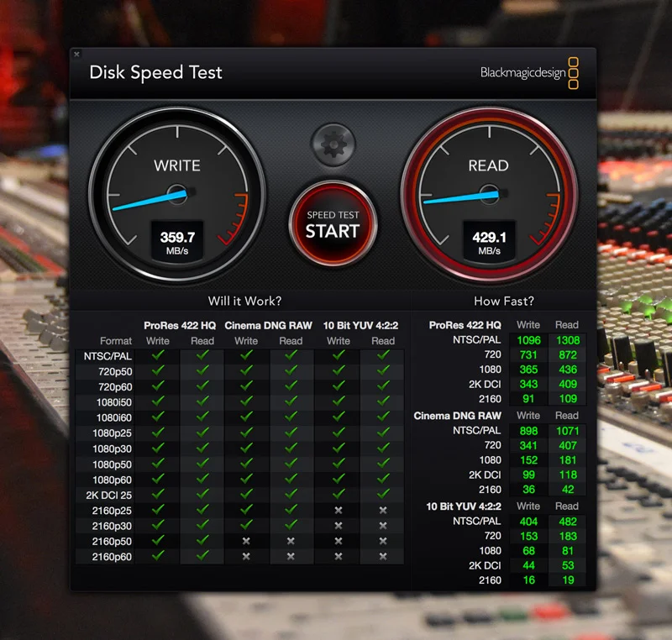Click ProRes 422 HQ read check for 720p50
This screenshot has width=672, height=640.
tap(202, 370)
